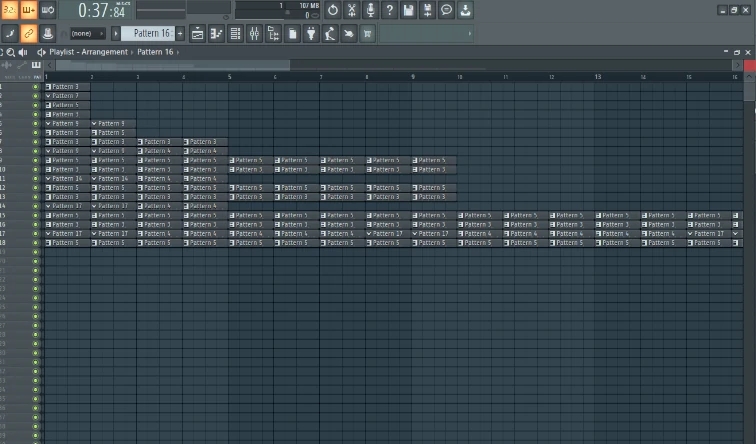Mute track 1 using its green light
The width and height of the screenshot is (756, 444).
(36, 87)
